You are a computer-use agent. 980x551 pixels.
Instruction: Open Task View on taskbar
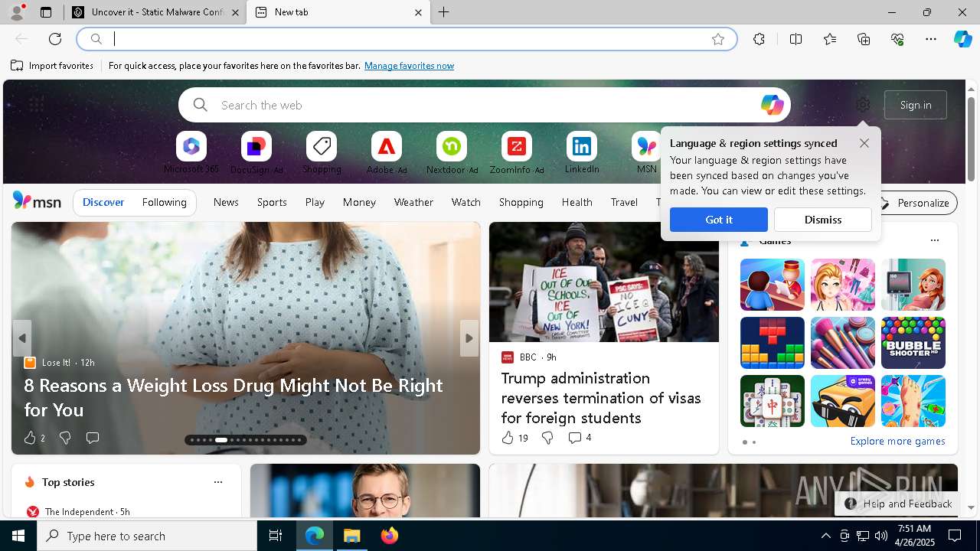(x=276, y=536)
